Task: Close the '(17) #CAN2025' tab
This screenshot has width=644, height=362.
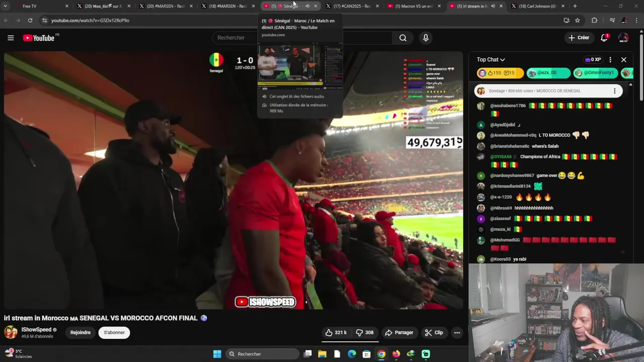Action: pyautogui.click(x=377, y=6)
